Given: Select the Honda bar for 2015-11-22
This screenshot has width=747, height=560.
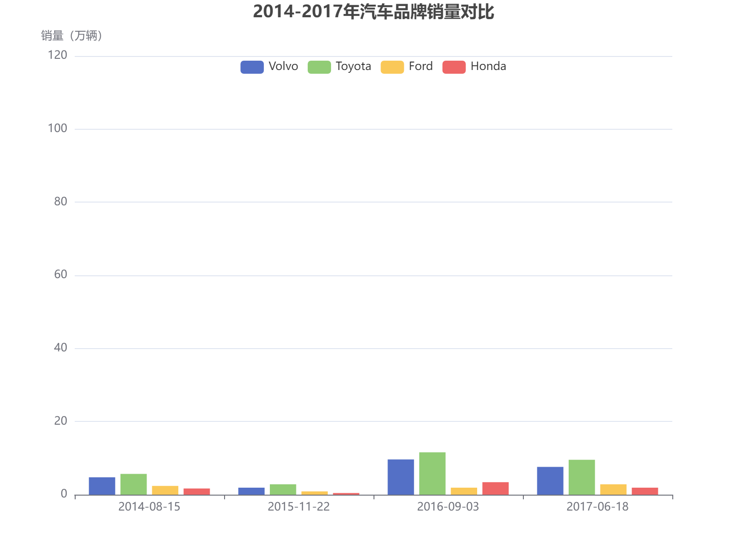Looking at the screenshot, I should (x=345, y=492).
